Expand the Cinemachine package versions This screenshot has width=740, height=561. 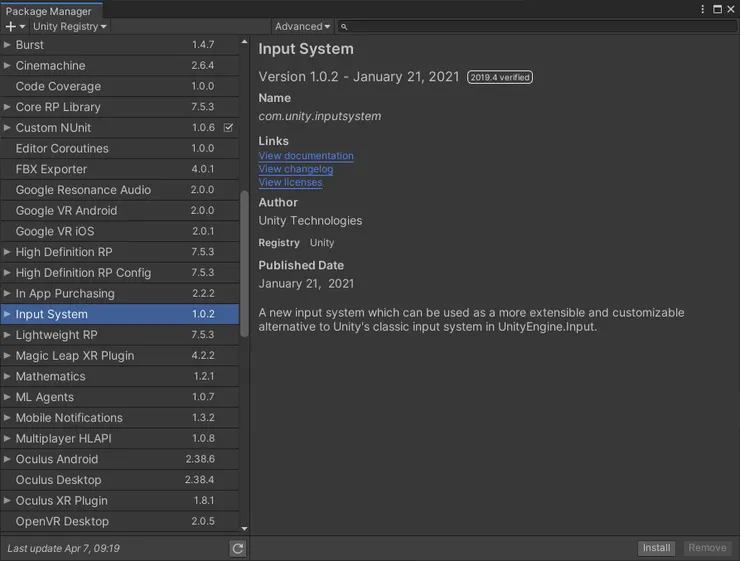coord(8,66)
